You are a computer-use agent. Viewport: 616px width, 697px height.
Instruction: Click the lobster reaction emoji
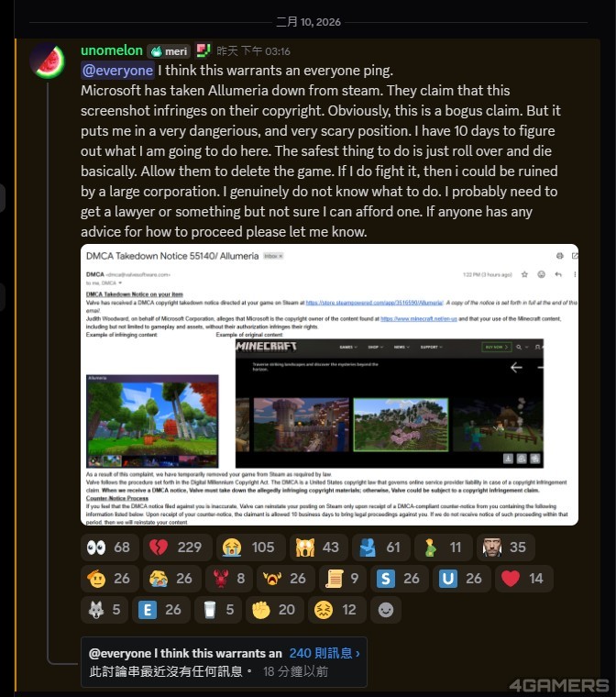(230, 578)
